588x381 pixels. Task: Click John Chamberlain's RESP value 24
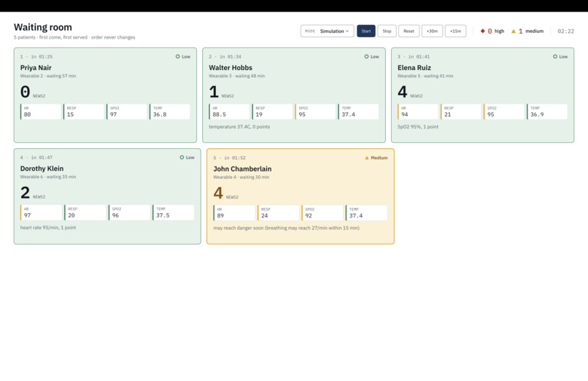tap(265, 216)
